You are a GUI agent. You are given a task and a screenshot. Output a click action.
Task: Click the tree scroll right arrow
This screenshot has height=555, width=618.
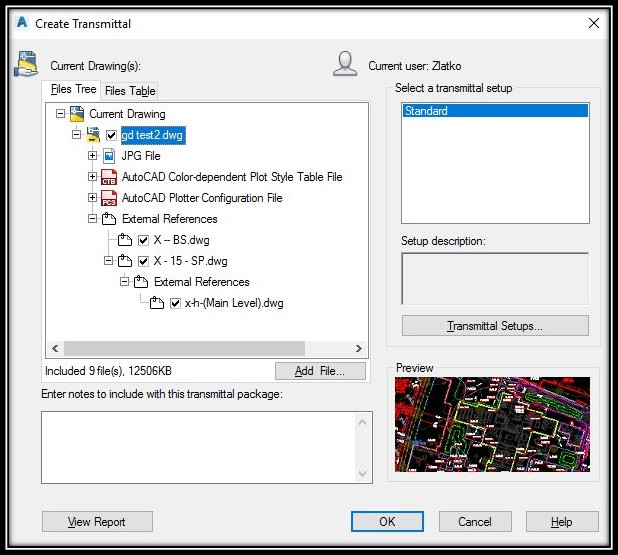pyautogui.click(x=358, y=348)
